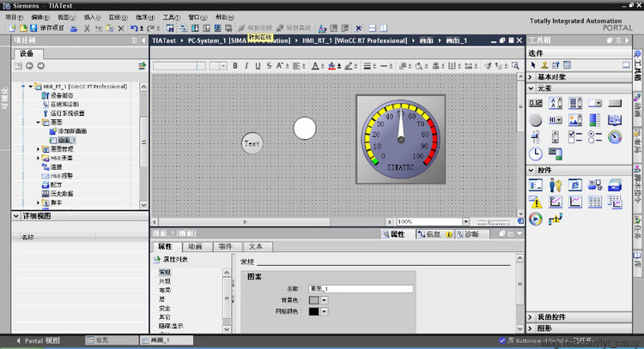644x349 pixels.
Task: Collapse the 元素 (Elements) toolbox section
Action: pyautogui.click(x=532, y=88)
